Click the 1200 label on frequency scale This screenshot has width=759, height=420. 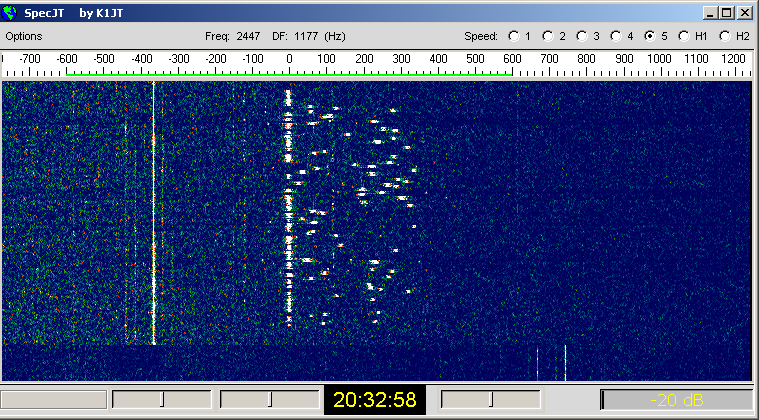pyautogui.click(x=734, y=59)
